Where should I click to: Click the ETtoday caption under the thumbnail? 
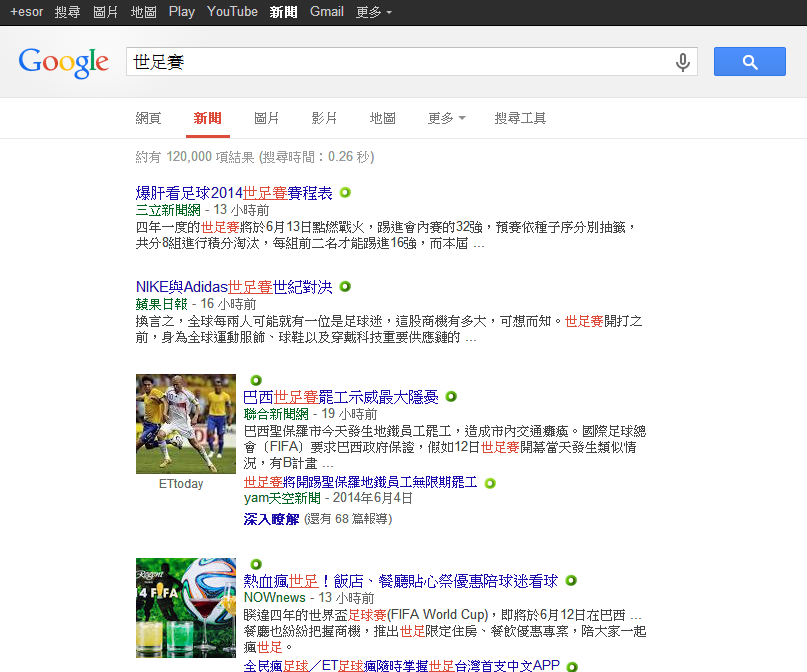click(181, 484)
